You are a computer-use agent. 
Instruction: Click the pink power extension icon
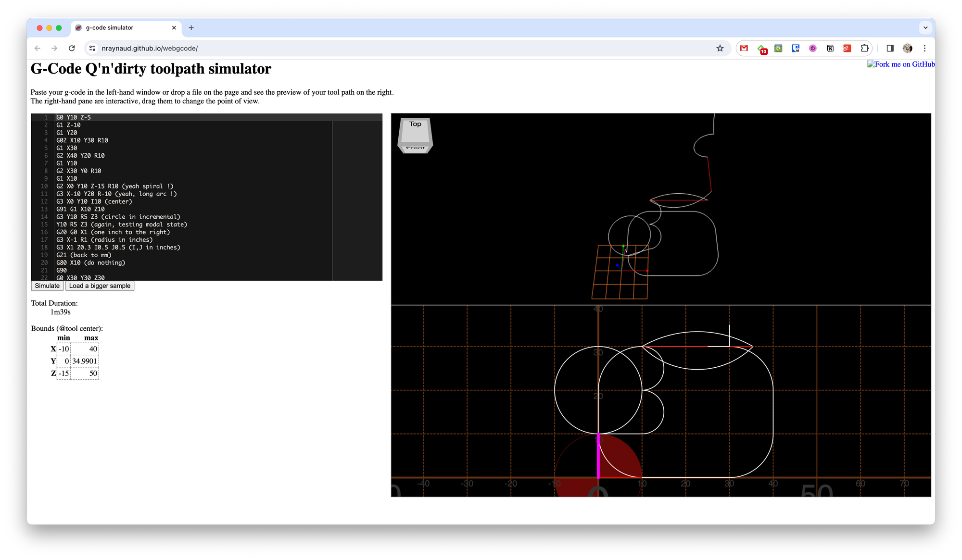[x=813, y=48]
